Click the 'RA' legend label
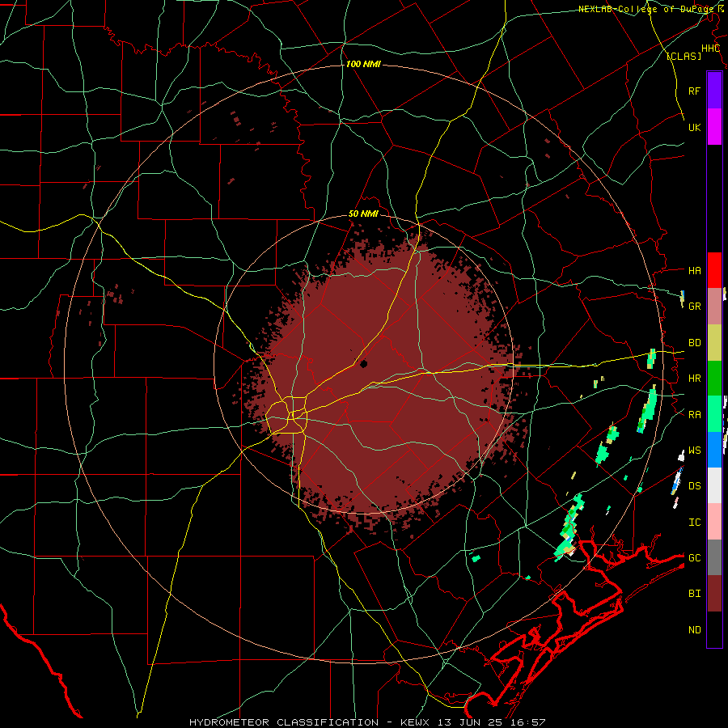This screenshot has height=728, width=728. [x=694, y=415]
